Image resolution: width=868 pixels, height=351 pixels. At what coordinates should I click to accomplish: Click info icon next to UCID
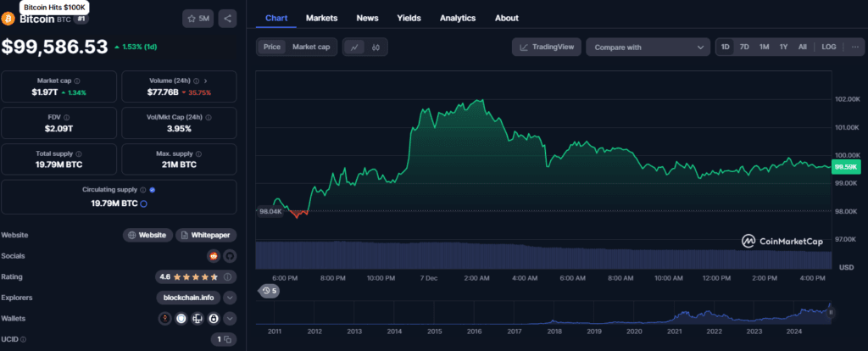[x=23, y=339]
